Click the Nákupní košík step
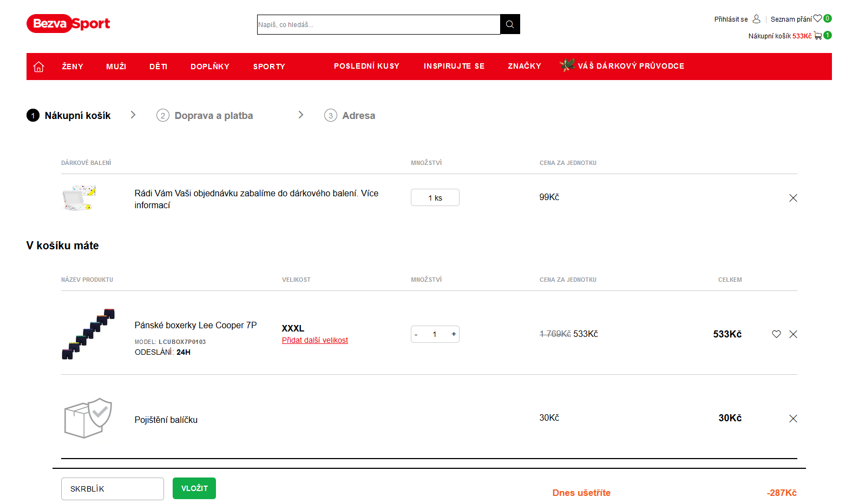The width and height of the screenshot is (859, 504). coord(69,115)
